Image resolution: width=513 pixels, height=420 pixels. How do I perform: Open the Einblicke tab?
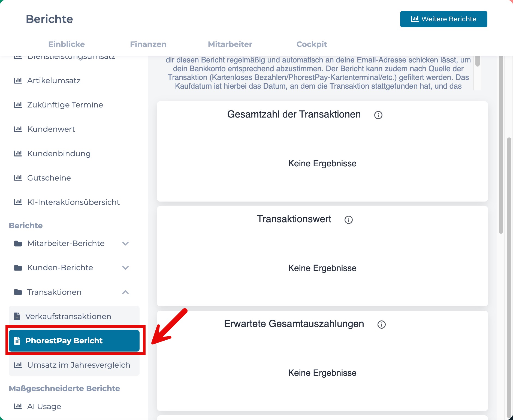pos(67,44)
